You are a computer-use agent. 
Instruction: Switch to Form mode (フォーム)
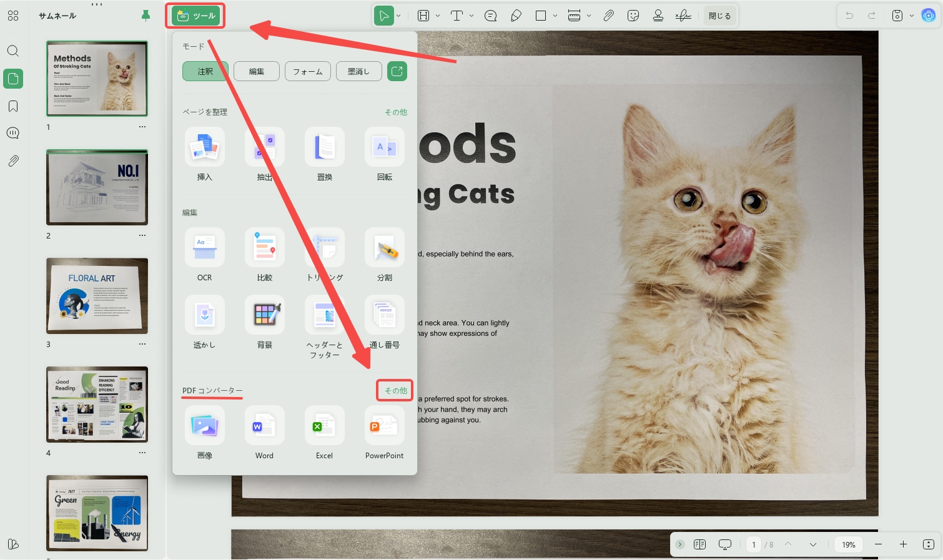pyautogui.click(x=308, y=71)
